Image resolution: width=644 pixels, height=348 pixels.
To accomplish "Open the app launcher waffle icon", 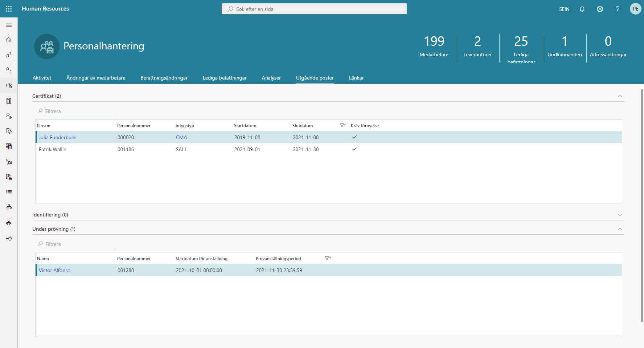I will (9, 9).
